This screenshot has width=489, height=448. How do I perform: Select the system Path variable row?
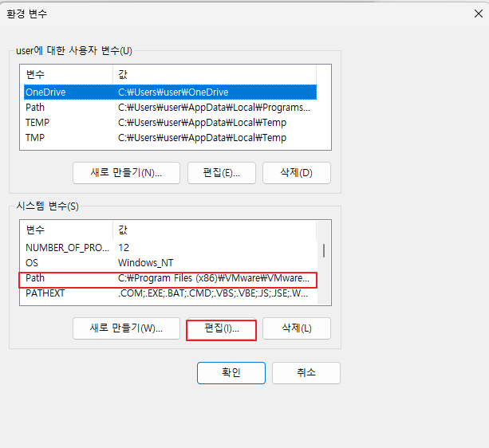[x=170, y=278]
